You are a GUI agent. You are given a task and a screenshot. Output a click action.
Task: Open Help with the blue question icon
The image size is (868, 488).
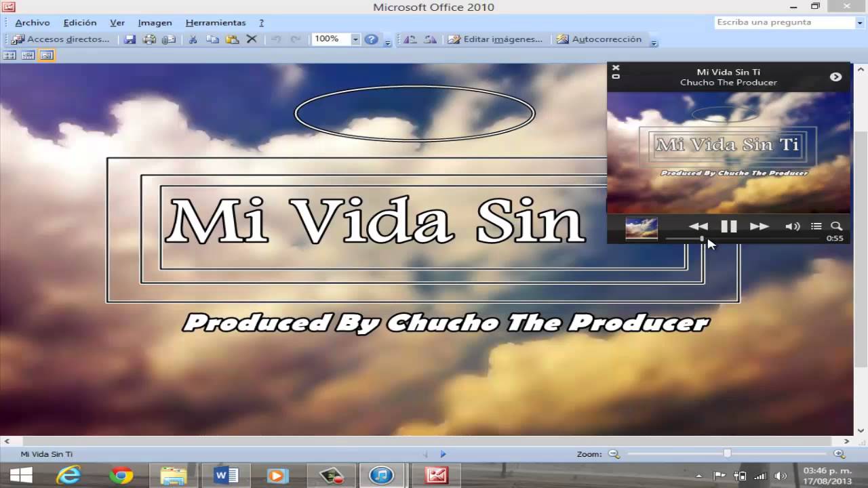click(x=371, y=39)
